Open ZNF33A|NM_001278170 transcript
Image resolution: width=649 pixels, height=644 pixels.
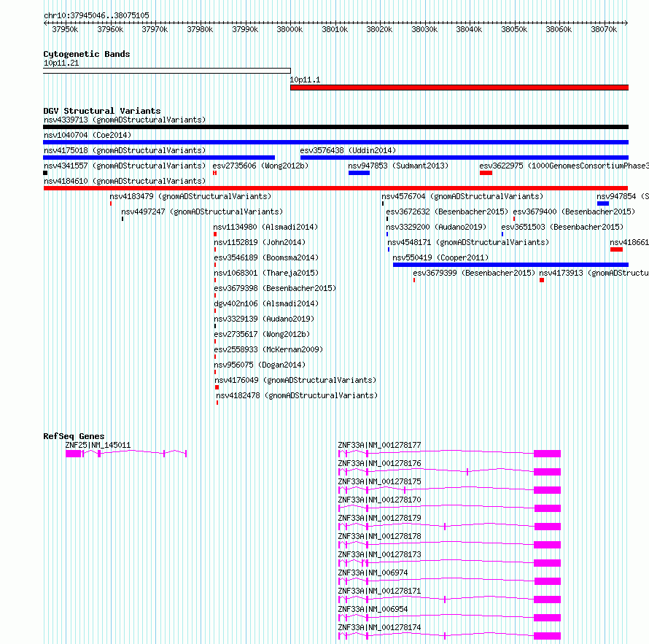click(379, 500)
